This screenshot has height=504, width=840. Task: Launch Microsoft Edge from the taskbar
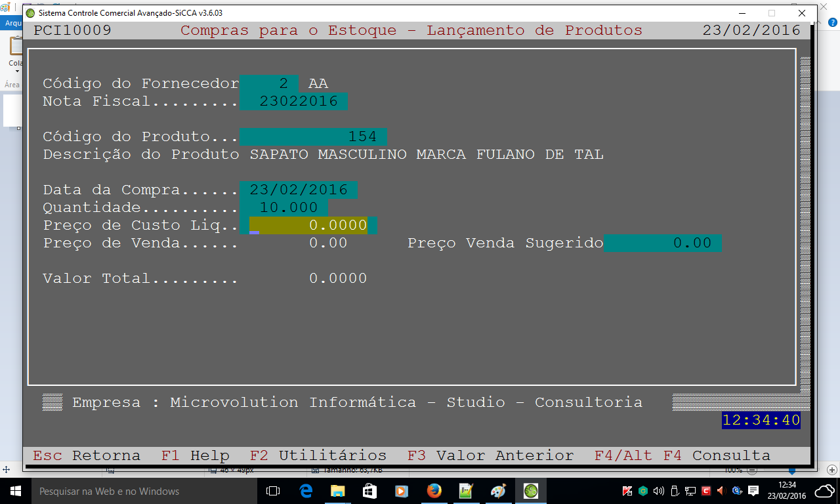[x=305, y=491]
